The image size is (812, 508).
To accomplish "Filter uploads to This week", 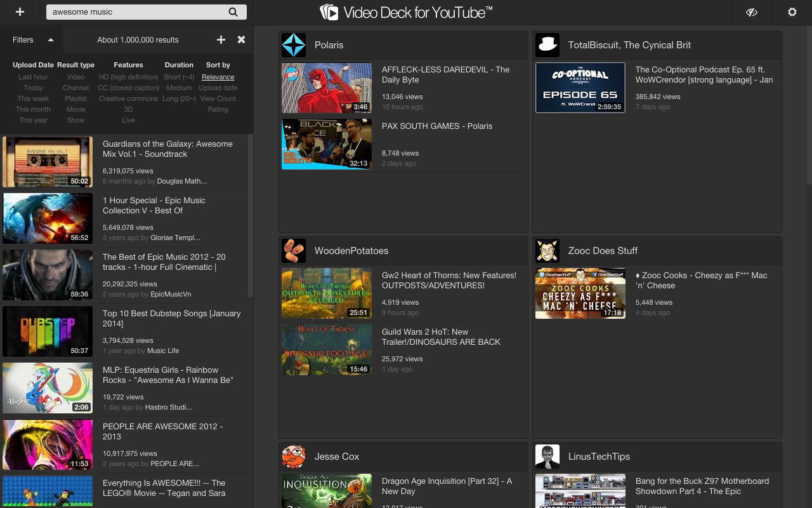I will 33,98.
